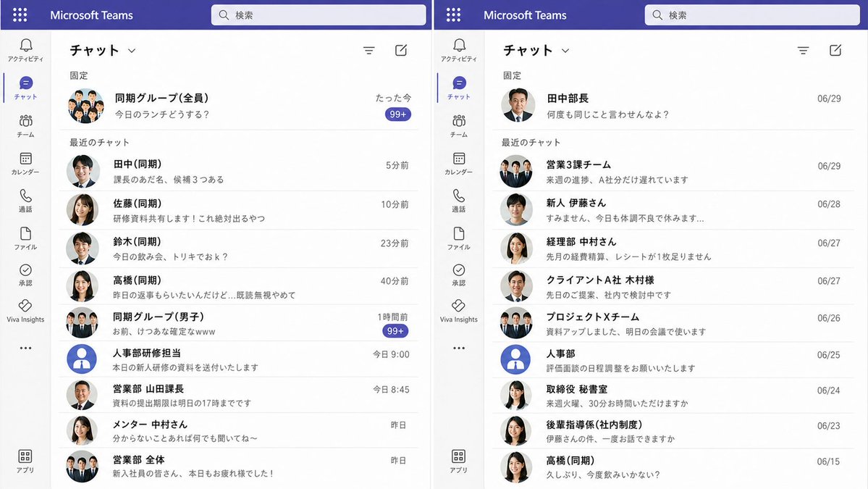Image resolution: width=868 pixels, height=489 pixels.
Task: Open app launcher grid in left Teams window
Action: [20, 15]
